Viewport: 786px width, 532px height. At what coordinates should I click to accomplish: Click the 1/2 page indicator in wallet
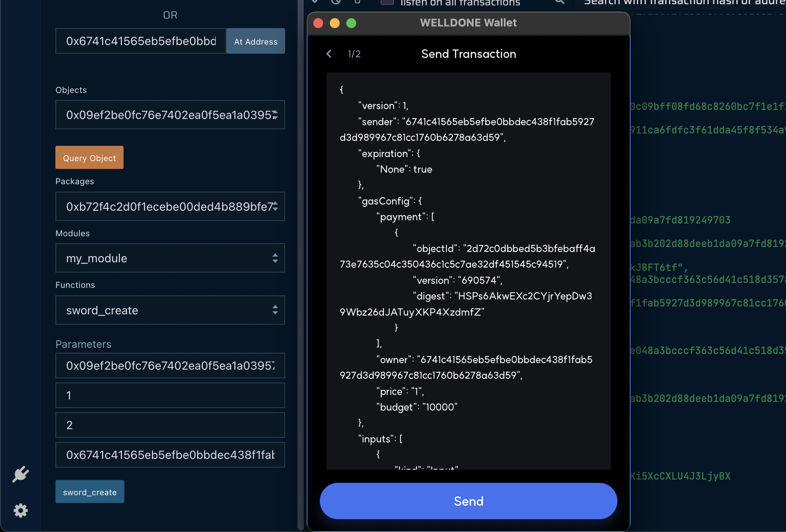(x=354, y=54)
